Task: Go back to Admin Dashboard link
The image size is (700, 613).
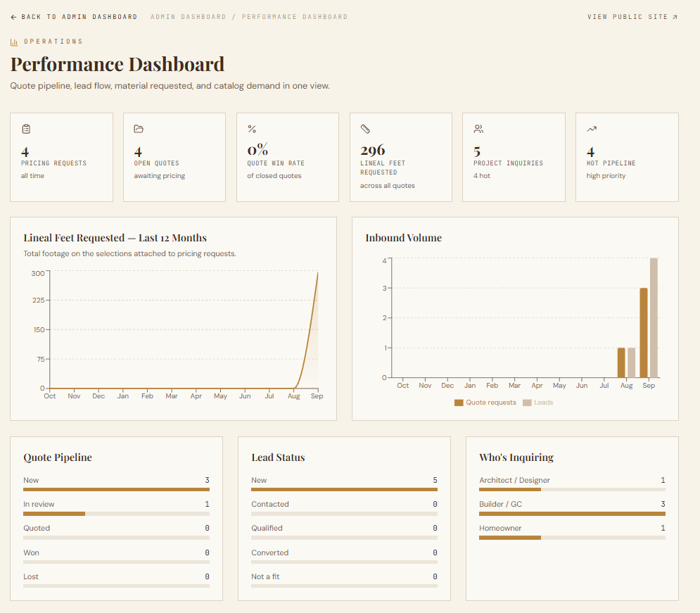Action: pos(74,17)
